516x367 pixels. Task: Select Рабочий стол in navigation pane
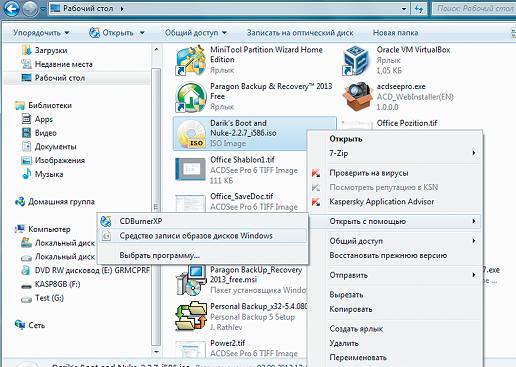click(x=77, y=78)
